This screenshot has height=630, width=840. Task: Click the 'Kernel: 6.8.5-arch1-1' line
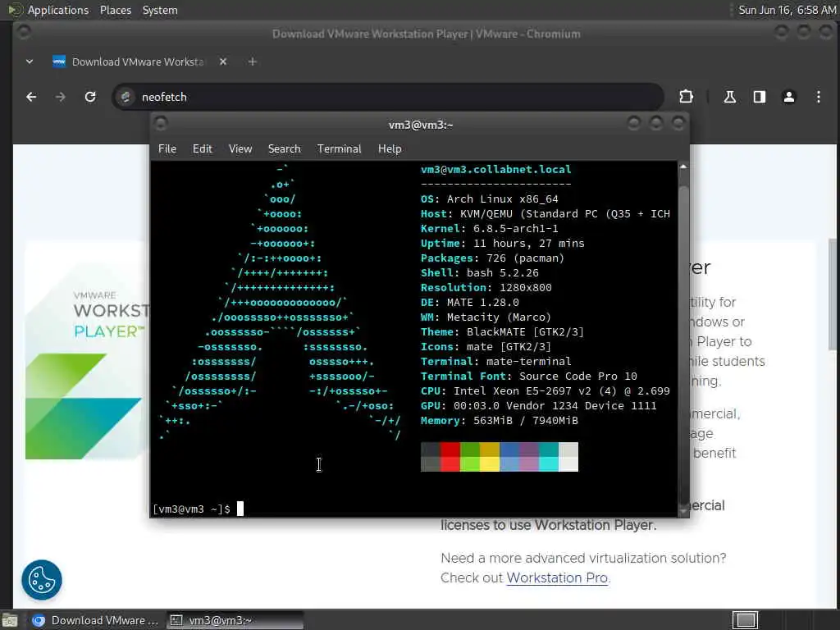pyautogui.click(x=489, y=229)
